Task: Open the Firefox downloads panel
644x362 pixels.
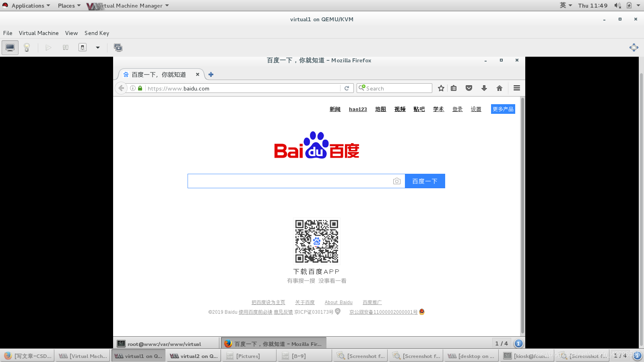Action: 484,88
